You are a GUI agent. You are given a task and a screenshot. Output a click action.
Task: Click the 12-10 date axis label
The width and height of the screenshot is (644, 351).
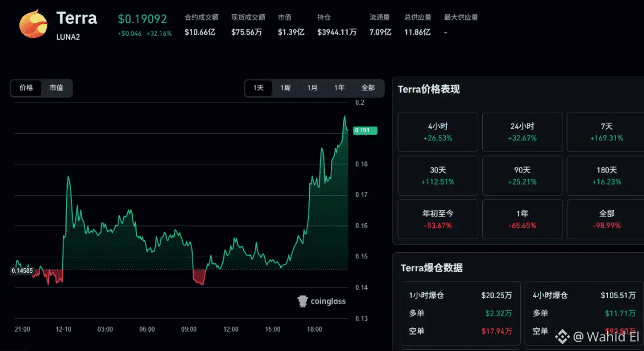tap(64, 329)
